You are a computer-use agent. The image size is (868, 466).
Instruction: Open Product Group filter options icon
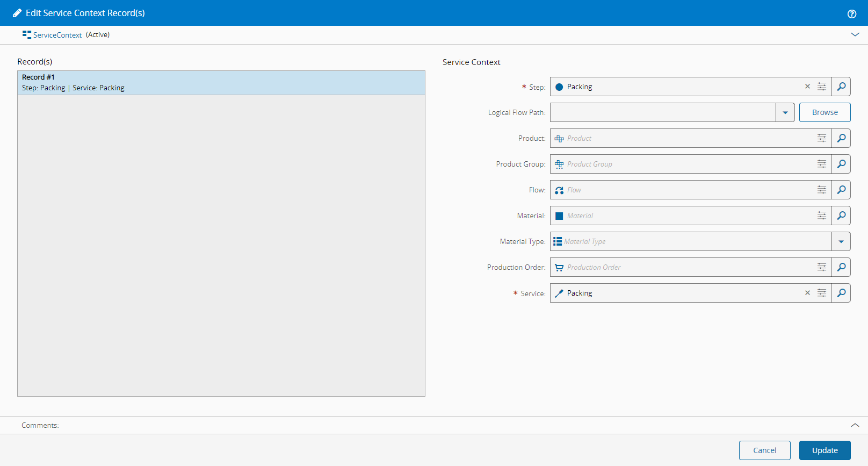coord(822,164)
